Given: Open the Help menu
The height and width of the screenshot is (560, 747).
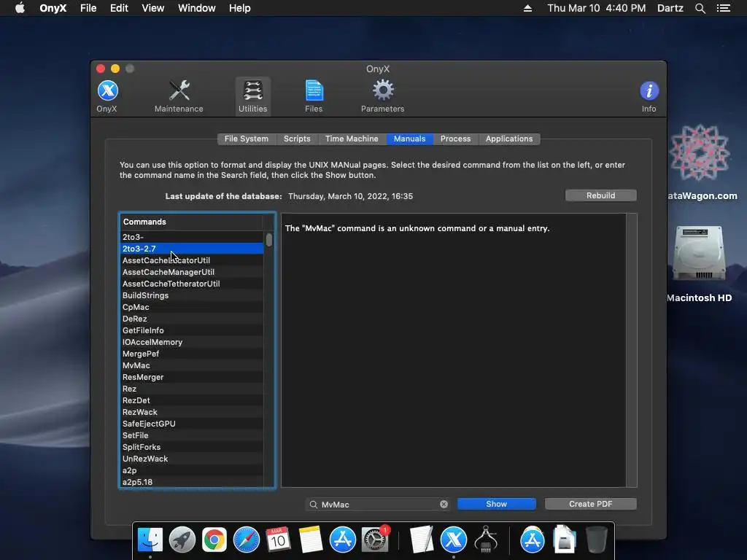Looking at the screenshot, I should 239,8.
